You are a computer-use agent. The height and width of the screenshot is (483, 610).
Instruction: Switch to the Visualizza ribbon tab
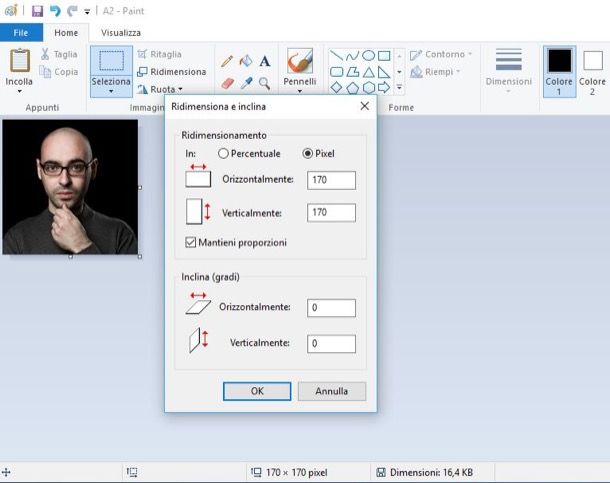coord(121,33)
